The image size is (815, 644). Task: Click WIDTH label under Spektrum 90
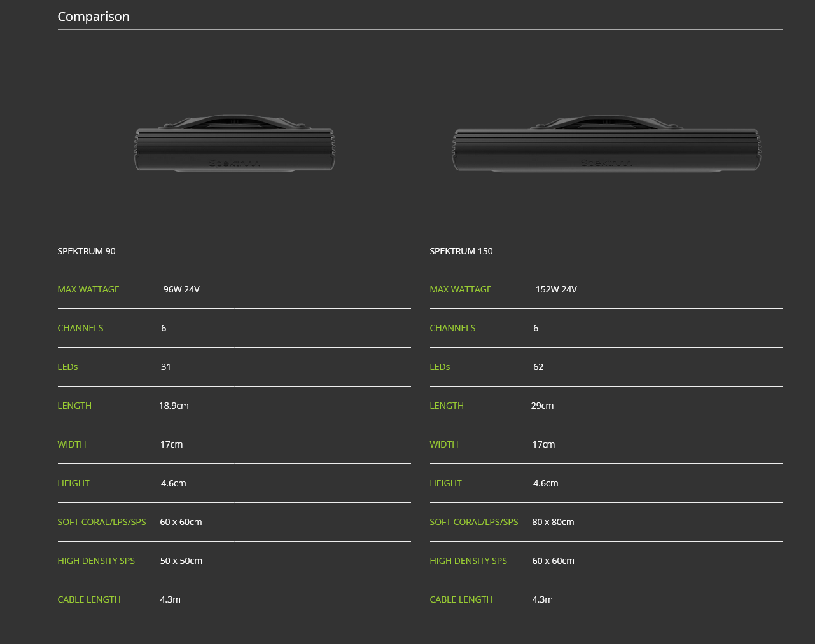(x=72, y=444)
